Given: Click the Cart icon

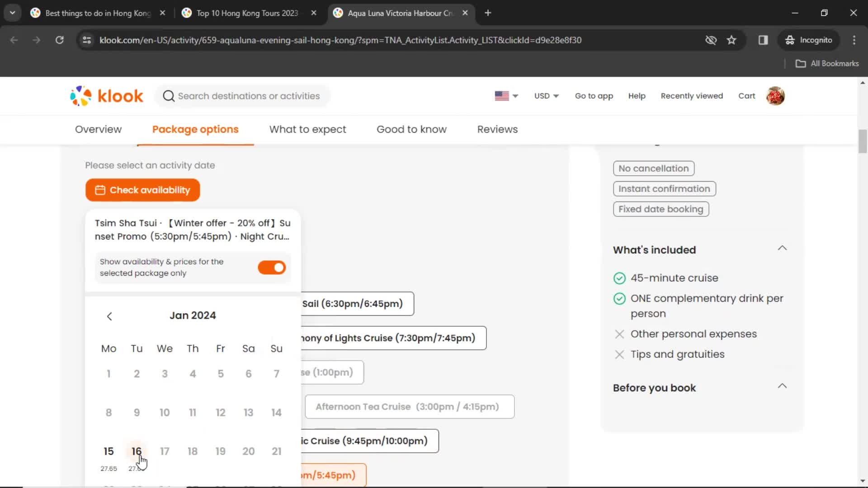Looking at the screenshot, I should 748,96.
